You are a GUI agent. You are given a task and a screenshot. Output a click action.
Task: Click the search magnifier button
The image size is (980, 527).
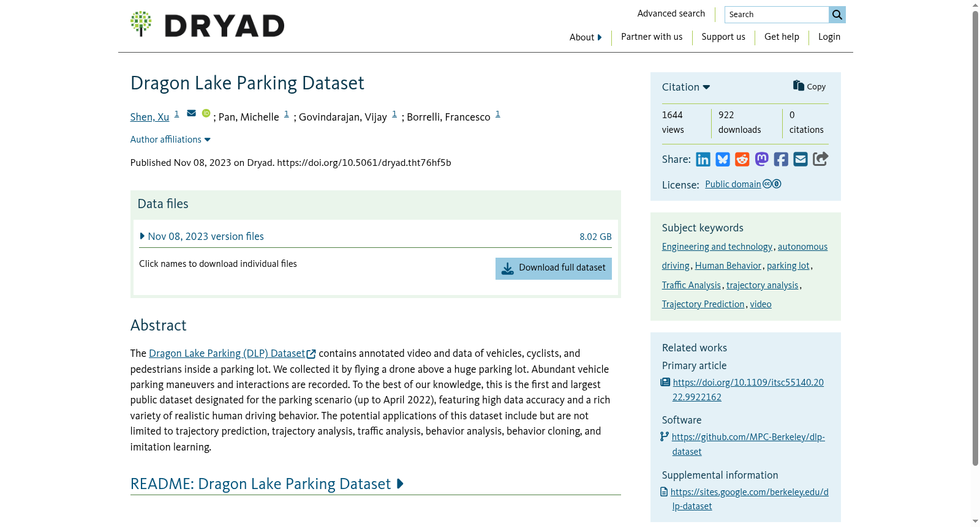(837, 15)
